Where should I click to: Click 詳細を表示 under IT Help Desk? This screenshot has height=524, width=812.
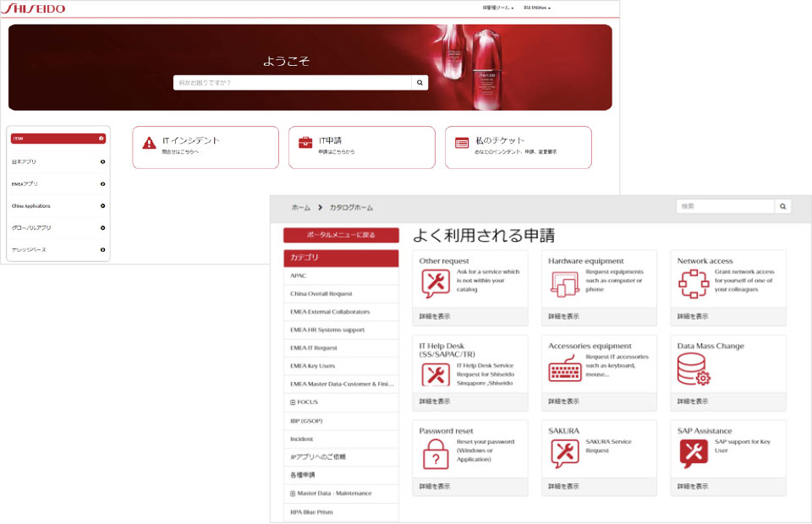[x=435, y=401]
